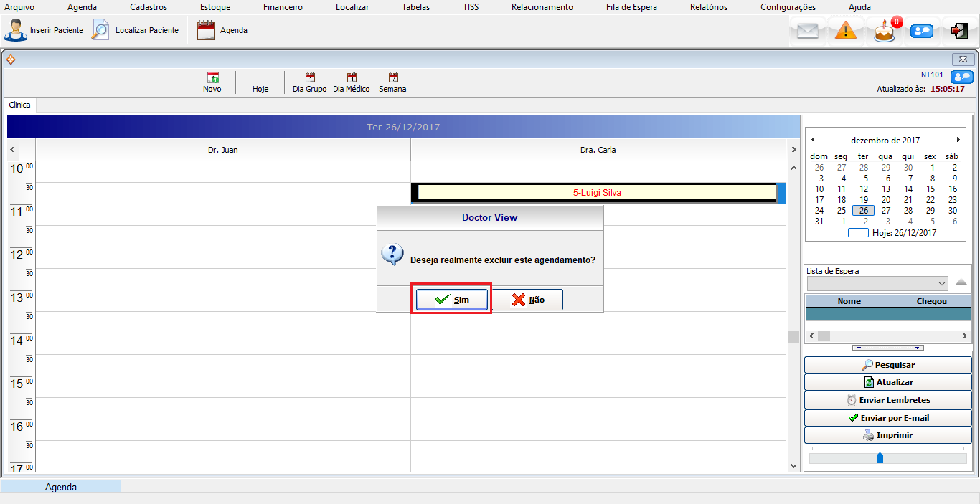
Task: Click Não to cancel deletion
Action: click(527, 300)
